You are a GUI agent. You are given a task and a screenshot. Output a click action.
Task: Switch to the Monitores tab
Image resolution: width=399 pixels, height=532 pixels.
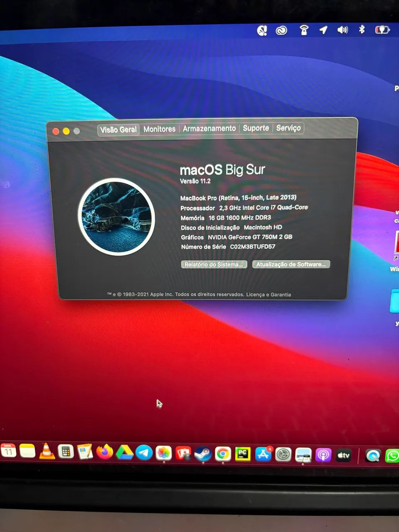(159, 129)
